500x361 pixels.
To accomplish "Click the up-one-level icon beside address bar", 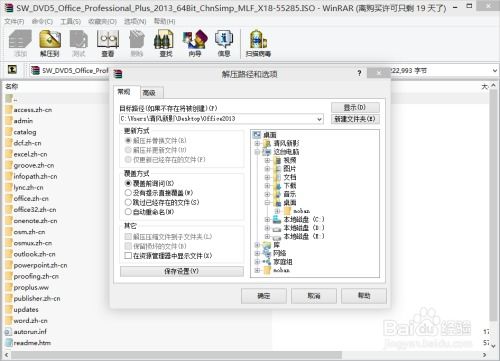I will (12, 70).
